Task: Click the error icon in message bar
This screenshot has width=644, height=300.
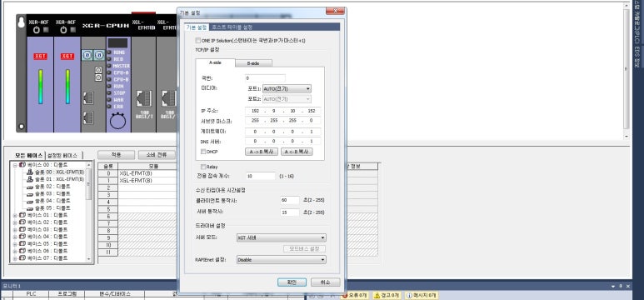Action: point(345,296)
